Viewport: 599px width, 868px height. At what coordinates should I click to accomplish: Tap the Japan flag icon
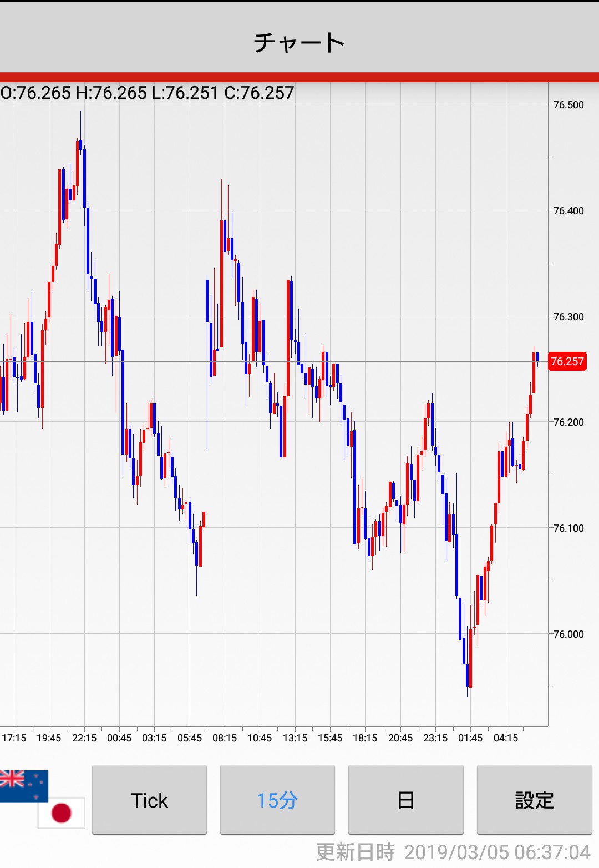(62, 813)
